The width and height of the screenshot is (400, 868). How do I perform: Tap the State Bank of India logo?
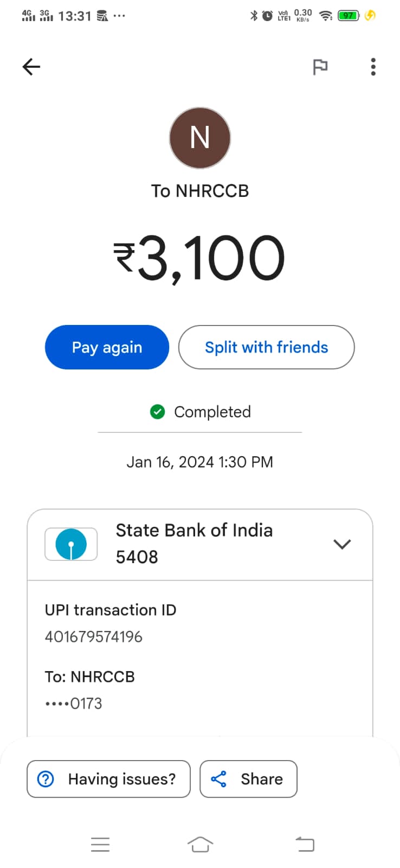pos(71,544)
